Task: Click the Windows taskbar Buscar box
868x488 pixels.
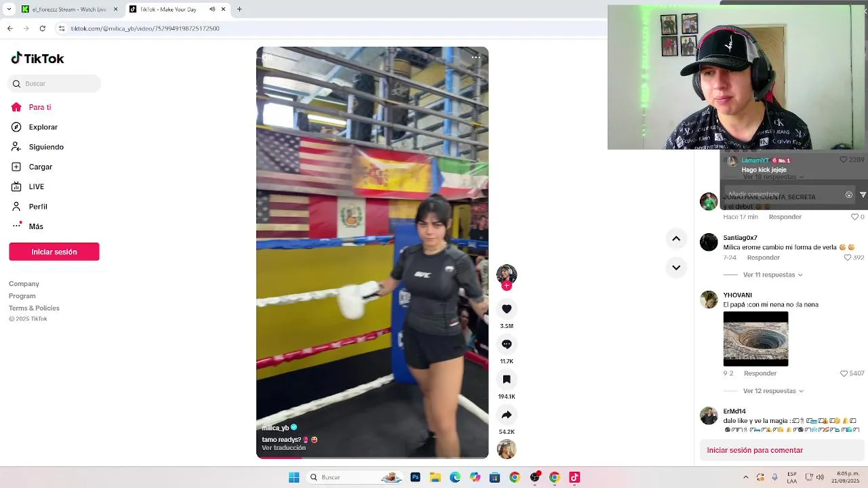Action: [354, 477]
